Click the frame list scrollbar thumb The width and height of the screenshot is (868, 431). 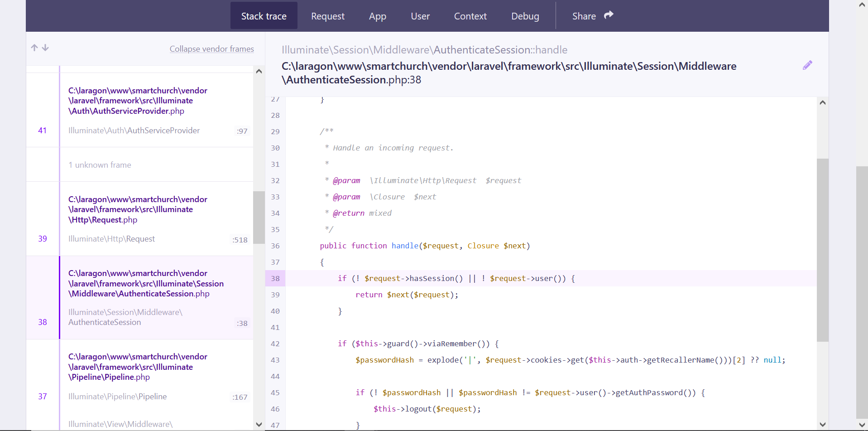pyautogui.click(x=259, y=218)
